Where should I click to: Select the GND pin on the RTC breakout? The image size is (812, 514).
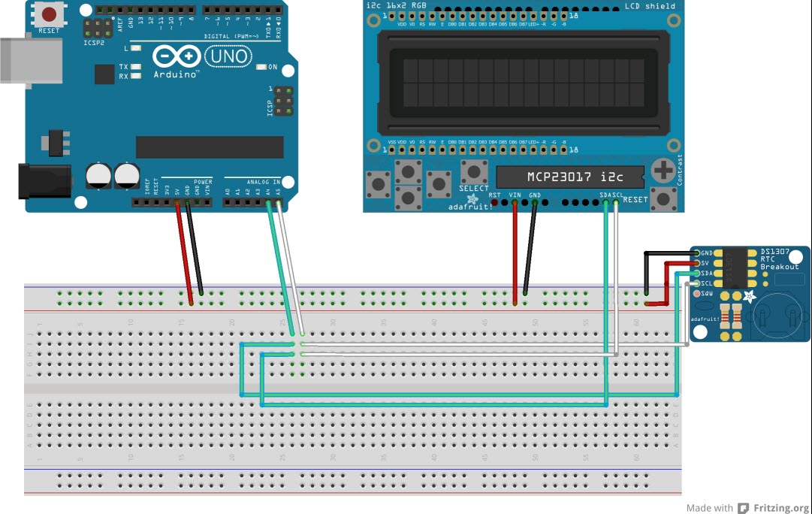(697, 253)
